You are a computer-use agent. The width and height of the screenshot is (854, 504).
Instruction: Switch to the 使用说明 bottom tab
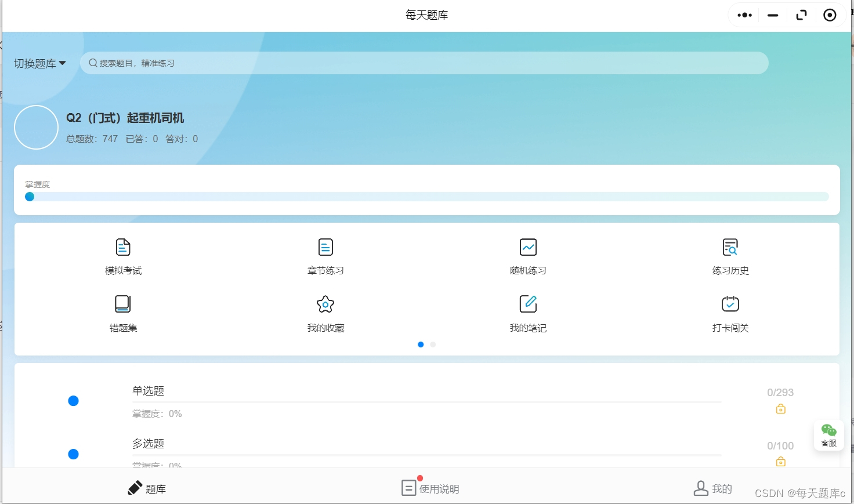(430, 488)
